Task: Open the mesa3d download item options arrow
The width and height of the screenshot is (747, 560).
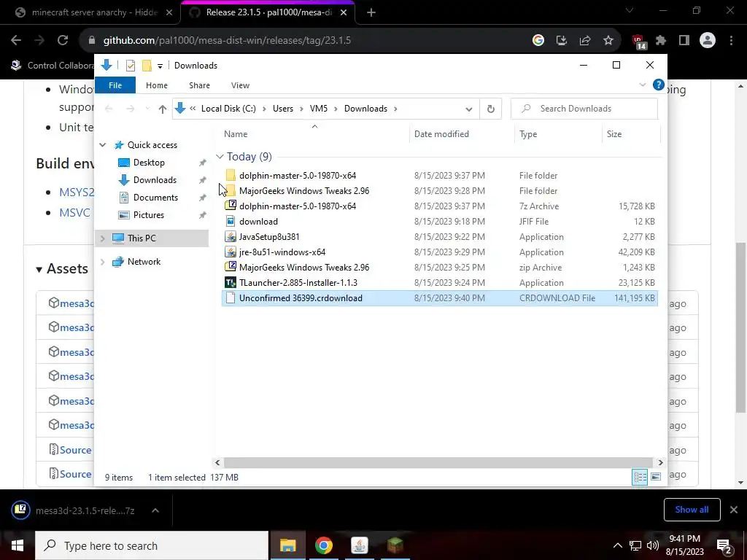Action: click(x=155, y=510)
